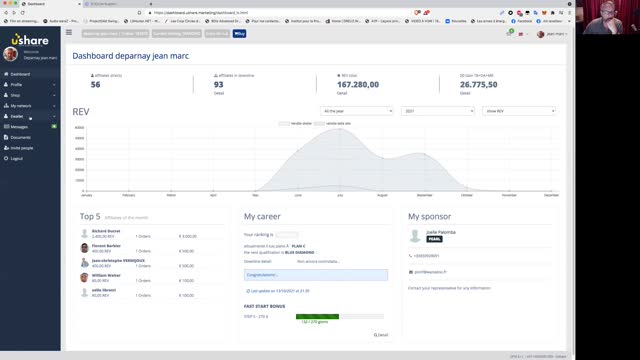Open the show REV dropdown
Screen dimensions: 640x360
point(519,111)
